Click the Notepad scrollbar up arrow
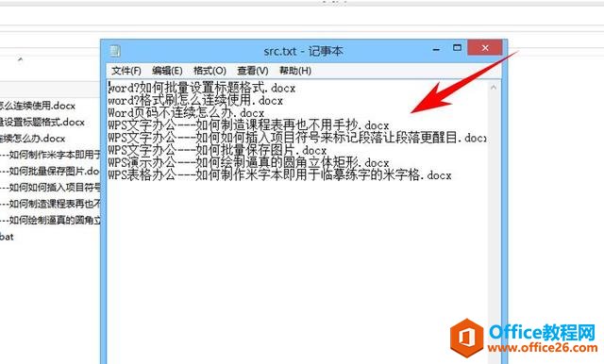The image size is (604, 364). point(494,88)
